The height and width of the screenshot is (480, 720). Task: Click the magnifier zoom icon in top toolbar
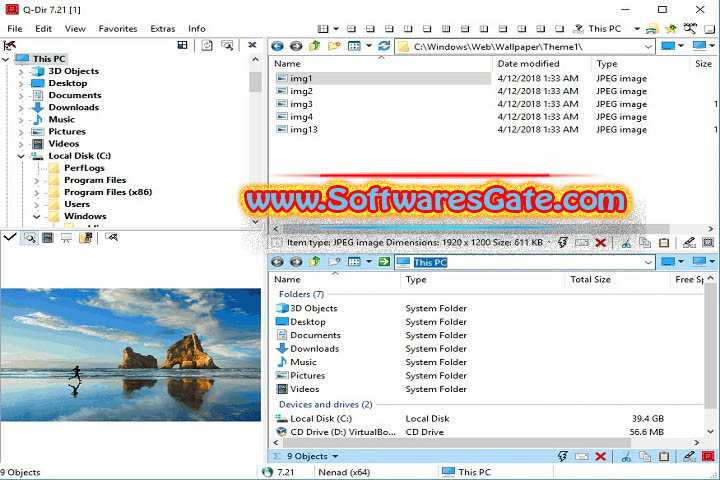click(x=690, y=28)
